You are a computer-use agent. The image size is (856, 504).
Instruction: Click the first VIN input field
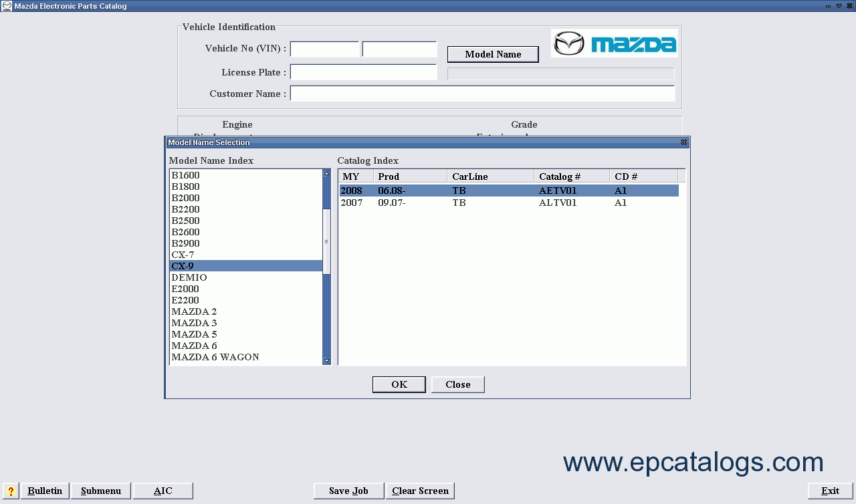point(325,49)
